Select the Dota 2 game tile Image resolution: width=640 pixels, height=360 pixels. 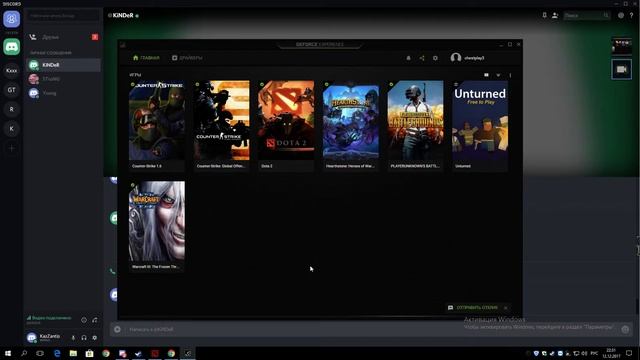(x=286, y=125)
